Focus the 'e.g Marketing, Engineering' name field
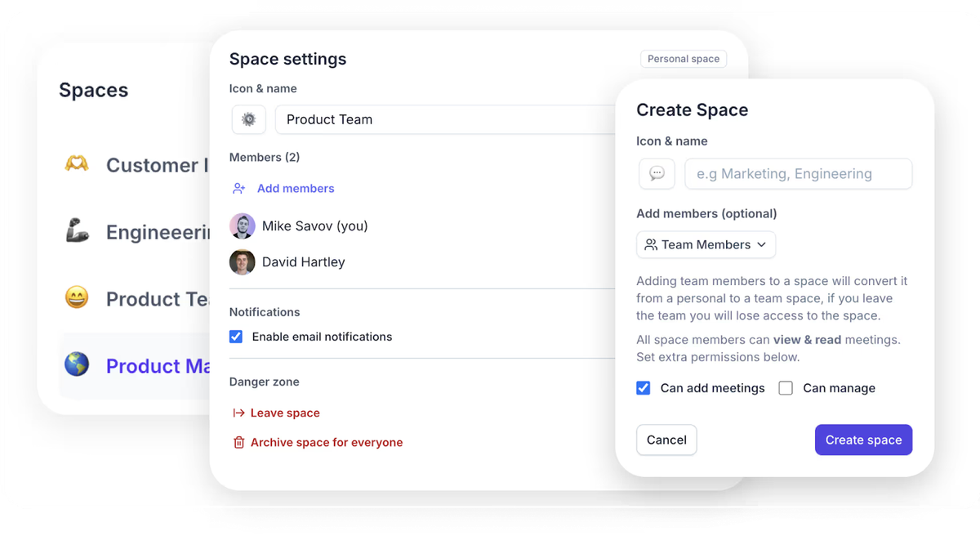The width and height of the screenshot is (980, 536). tap(798, 173)
